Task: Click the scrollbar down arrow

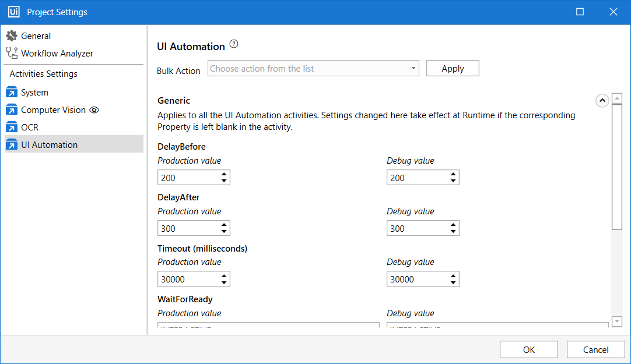Action: coord(617,321)
